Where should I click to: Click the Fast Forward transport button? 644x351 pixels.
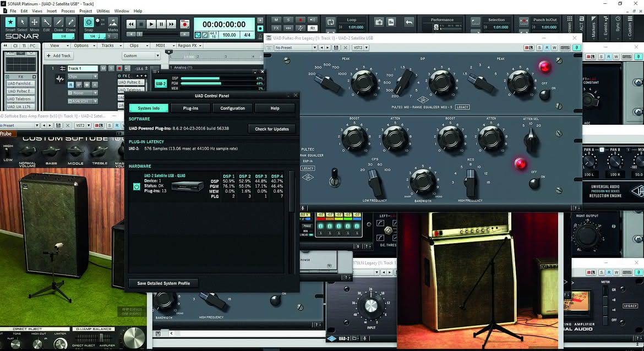point(171,24)
